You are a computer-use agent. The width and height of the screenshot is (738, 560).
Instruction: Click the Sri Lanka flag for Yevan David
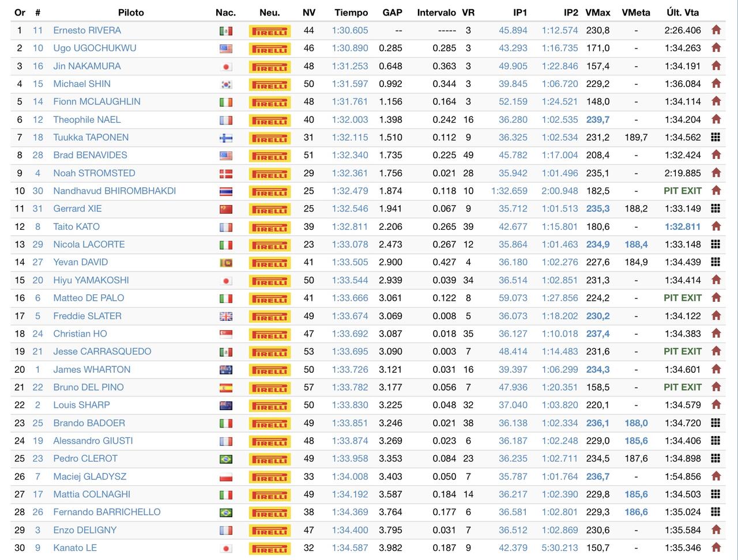click(226, 263)
